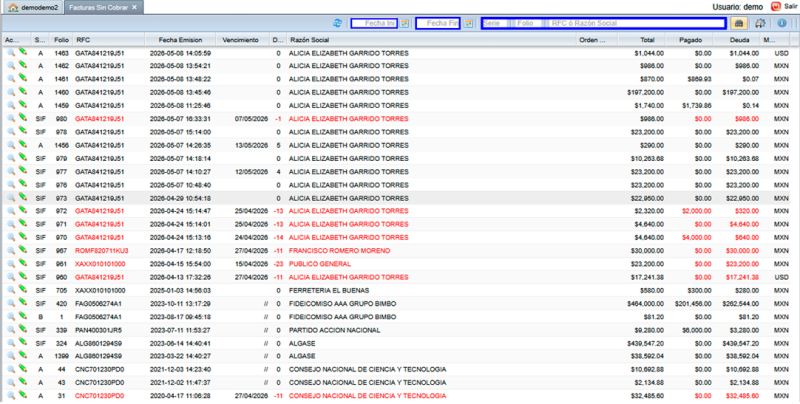
Task: Click the green edit icon for folio 978
Action: coord(23,131)
